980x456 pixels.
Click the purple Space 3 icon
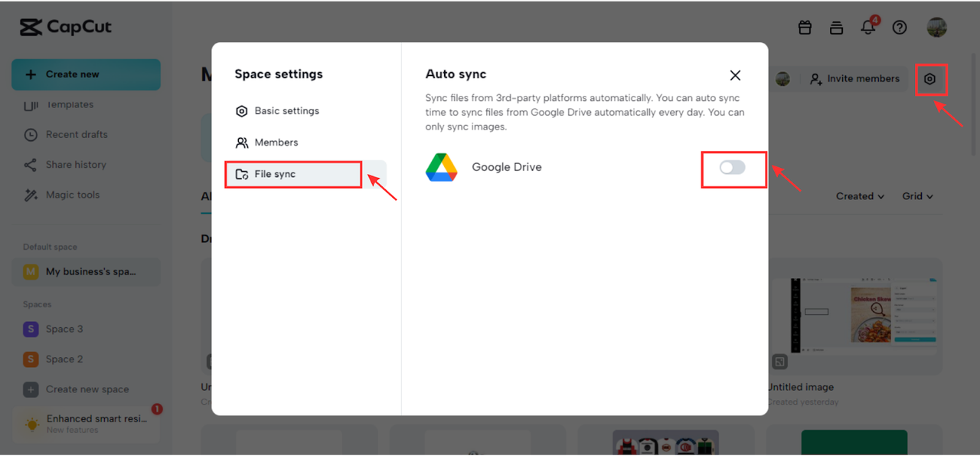coord(31,329)
